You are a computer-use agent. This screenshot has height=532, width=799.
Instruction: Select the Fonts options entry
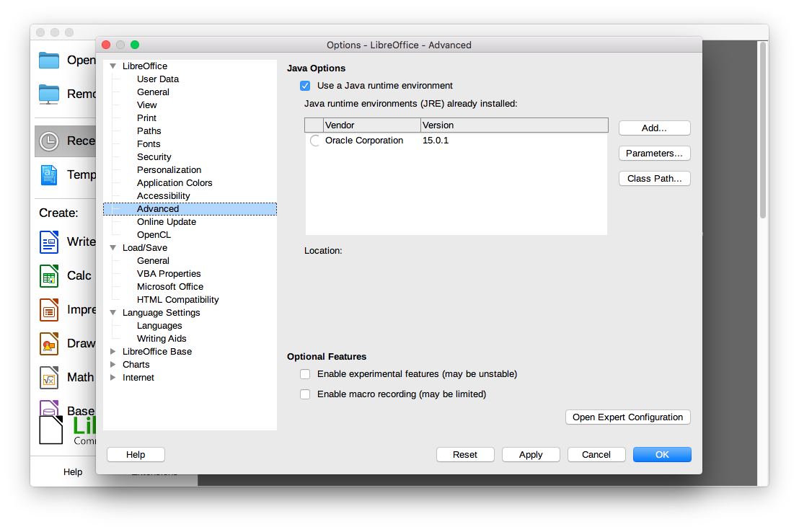point(149,144)
